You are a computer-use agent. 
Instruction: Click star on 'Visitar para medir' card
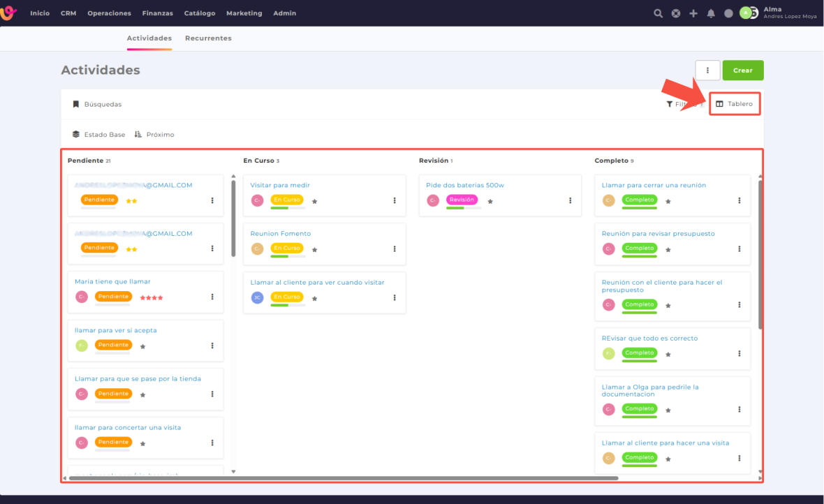coord(315,201)
